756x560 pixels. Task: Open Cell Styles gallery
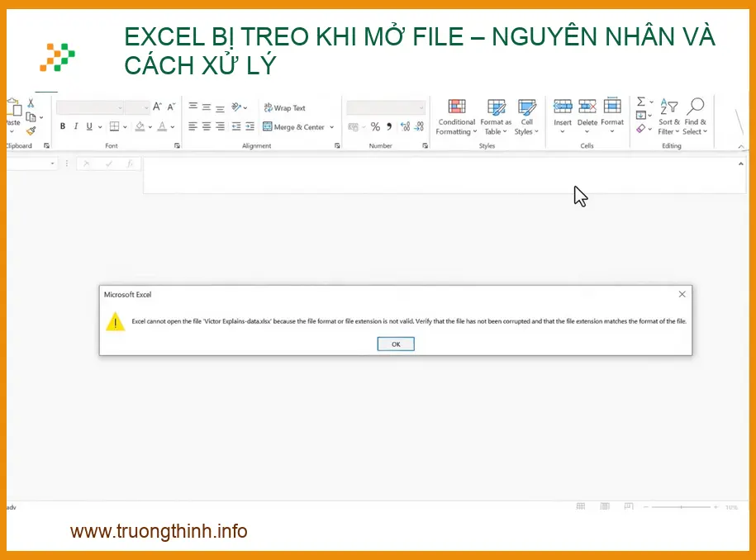tap(526, 117)
